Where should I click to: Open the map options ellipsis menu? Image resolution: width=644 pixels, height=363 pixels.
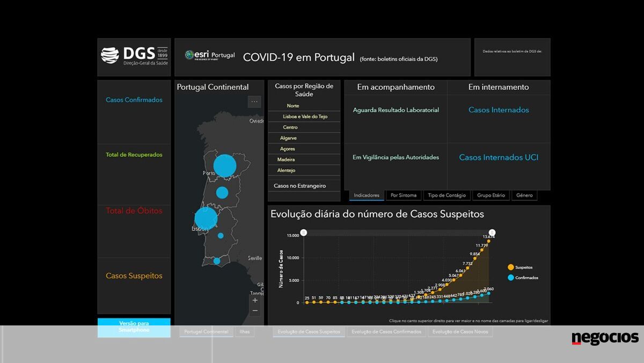254,101
